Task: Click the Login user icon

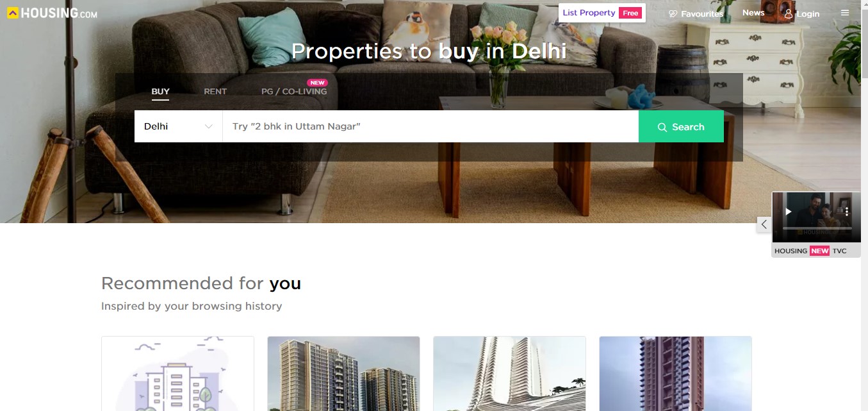Action: (x=789, y=13)
